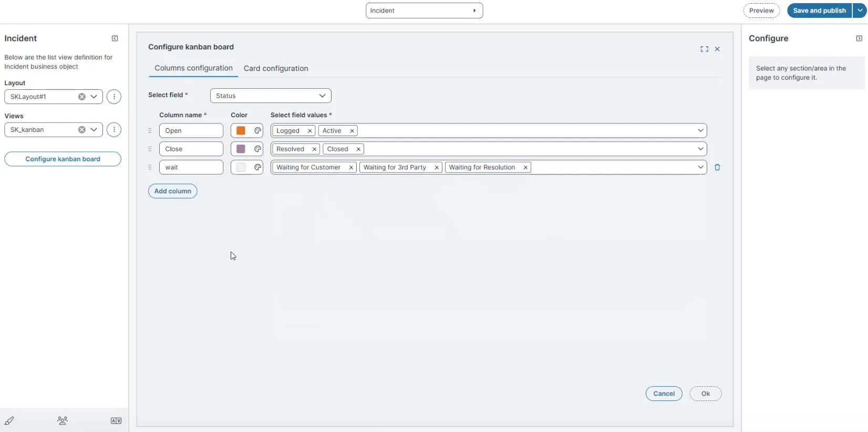Click Cancel in kanban dialog
Screen dimensions: 868x432
664,394
